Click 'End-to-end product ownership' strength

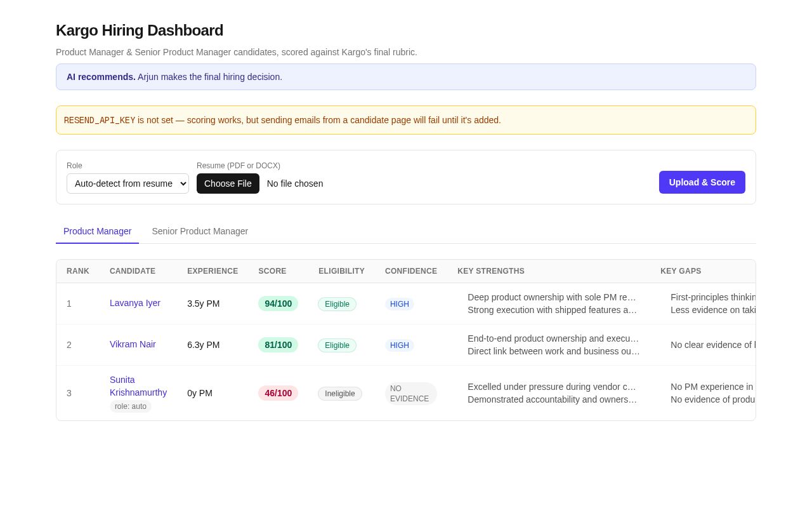pos(553,338)
